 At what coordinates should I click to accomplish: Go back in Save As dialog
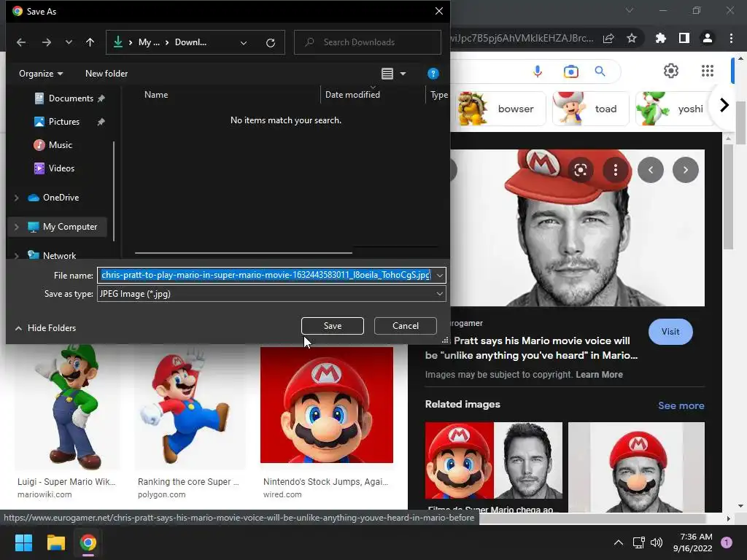pyautogui.click(x=21, y=42)
